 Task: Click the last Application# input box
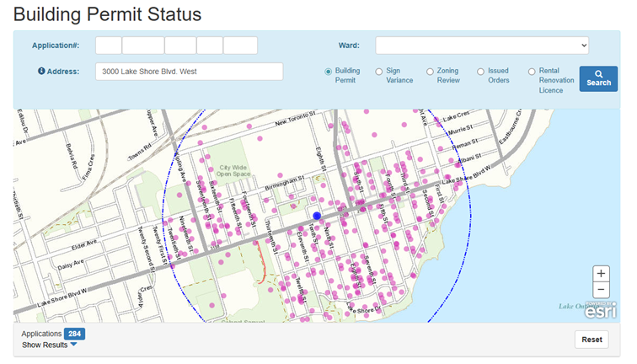[240, 45]
